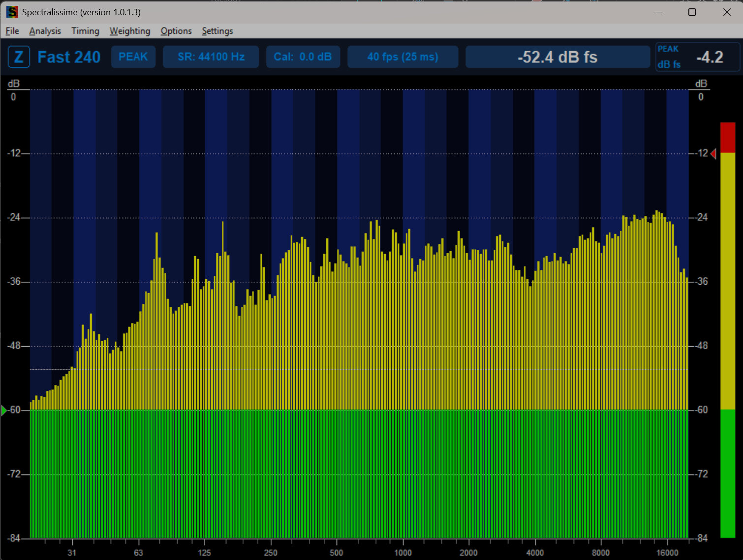Click the 40 fps (25 ms) refresh button
The image size is (743, 560).
tap(402, 57)
